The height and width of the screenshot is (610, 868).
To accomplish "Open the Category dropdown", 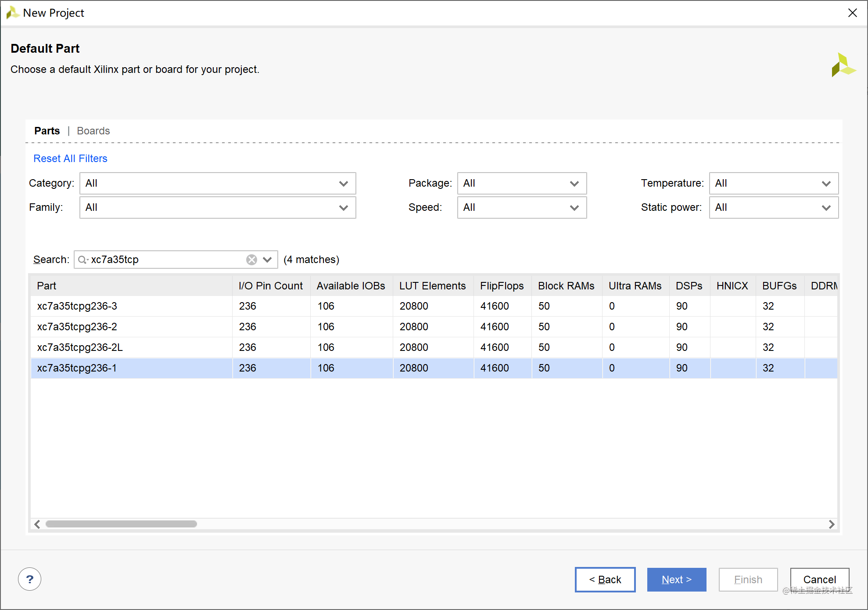I will pos(217,183).
